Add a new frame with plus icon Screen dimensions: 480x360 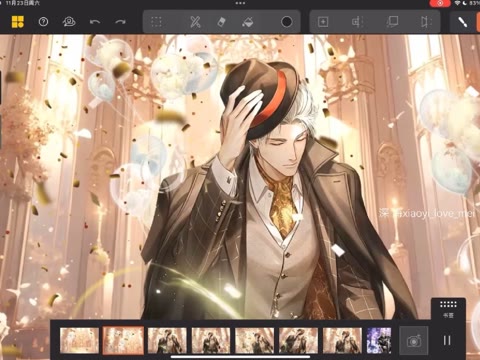tap(323, 22)
